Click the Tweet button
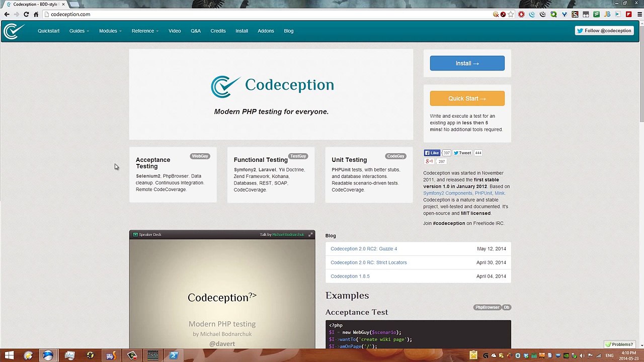Screen dimensions: 644x362 tap(462, 153)
